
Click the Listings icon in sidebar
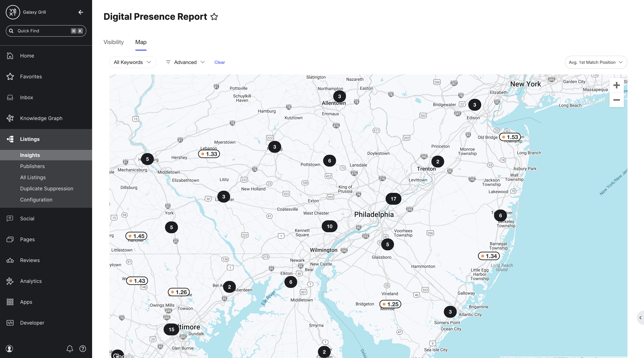(x=10, y=139)
